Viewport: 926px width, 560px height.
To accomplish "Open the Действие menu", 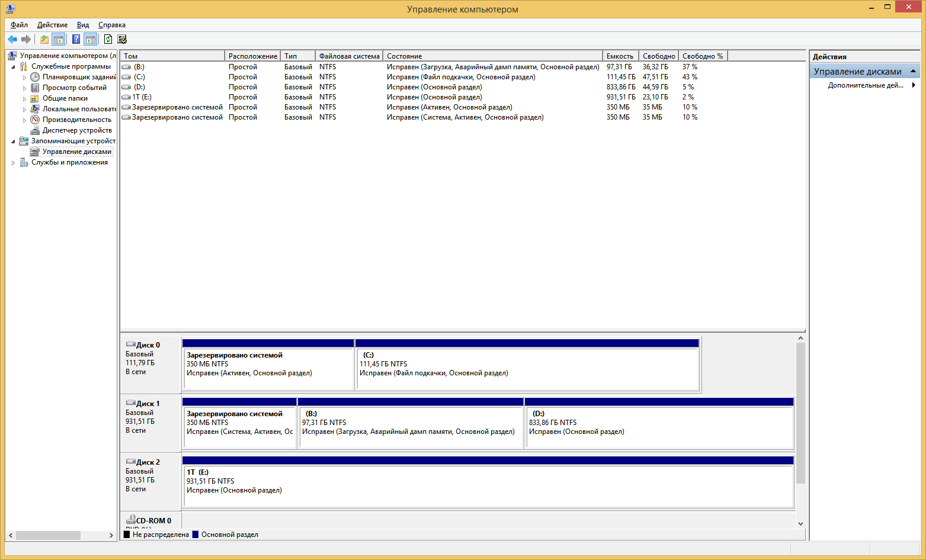I will [x=52, y=25].
